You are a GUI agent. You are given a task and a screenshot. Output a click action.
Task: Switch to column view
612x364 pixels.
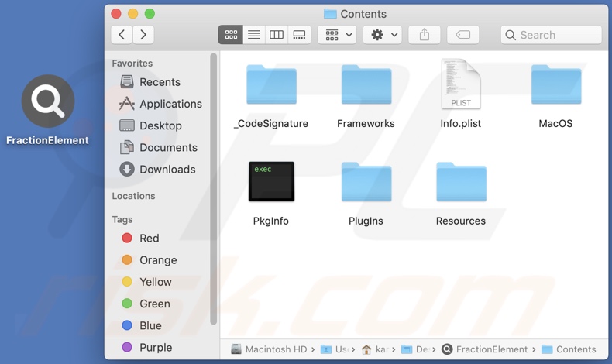point(277,35)
